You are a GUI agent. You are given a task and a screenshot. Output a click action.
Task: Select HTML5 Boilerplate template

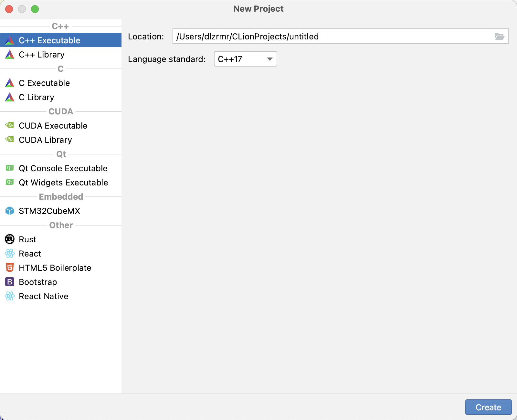pos(61,268)
